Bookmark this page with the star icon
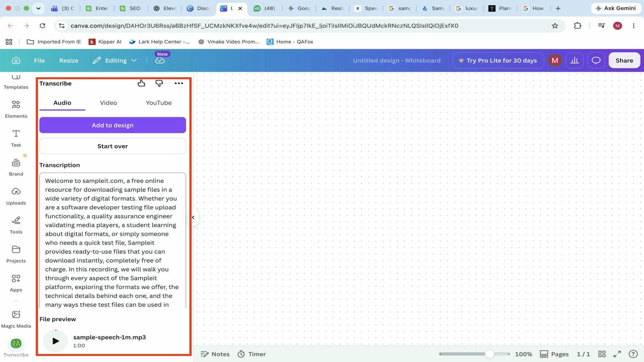Viewport: 644px width, 362px height. coord(555,26)
